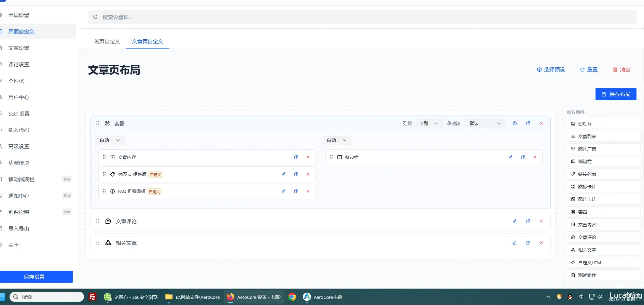
Task: Expand the 列数 2列 dropdown
Action: (x=429, y=123)
